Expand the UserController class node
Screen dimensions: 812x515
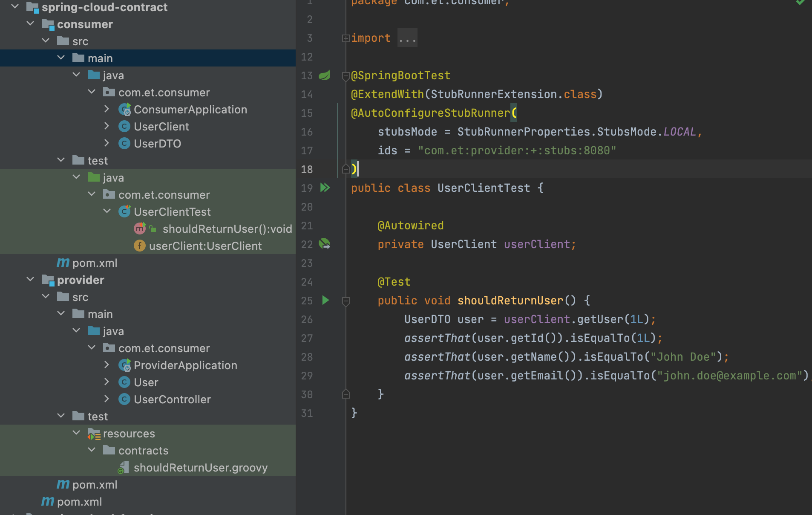107,399
